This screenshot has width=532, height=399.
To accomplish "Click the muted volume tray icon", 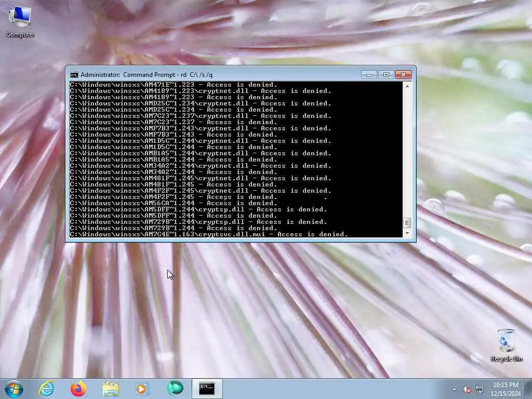I will (x=467, y=390).
